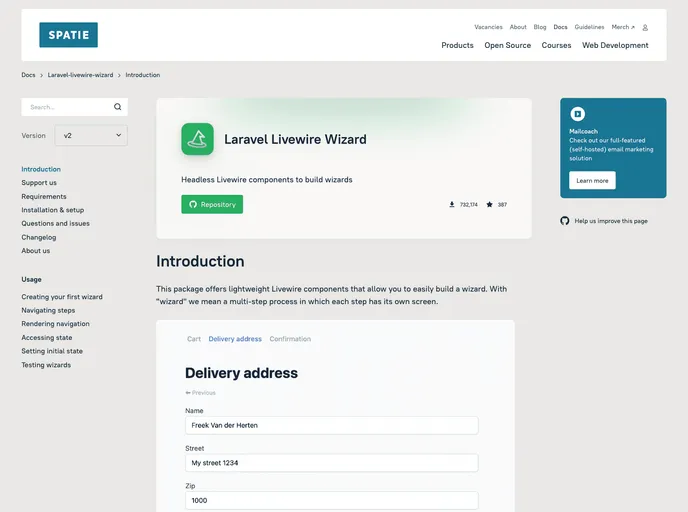Image resolution: width=688 pixels, height=512 pixels.
Task: Click the green wizard hat package icon
Action: tap(197, 139)
